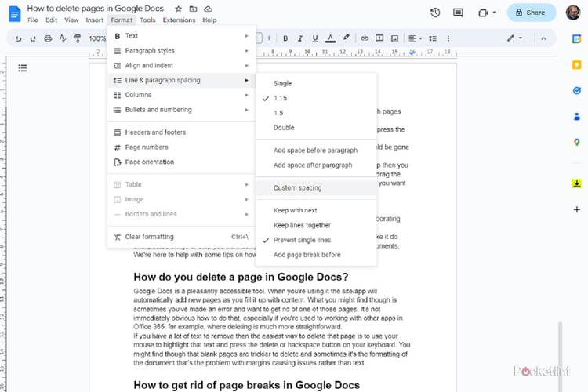Open the text color picker
Screen dimensions: 588x392
330,38
